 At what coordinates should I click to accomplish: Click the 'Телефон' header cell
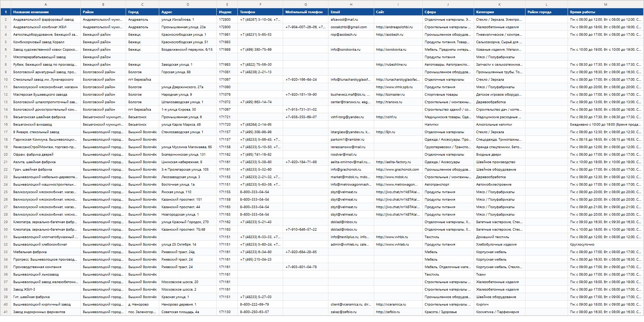tap(260, 12)
